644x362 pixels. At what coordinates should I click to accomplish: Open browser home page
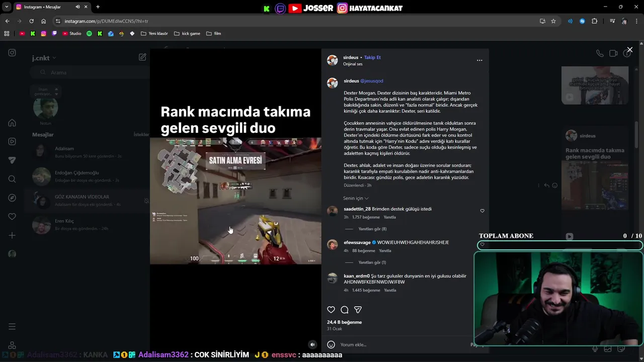point(43,21)
